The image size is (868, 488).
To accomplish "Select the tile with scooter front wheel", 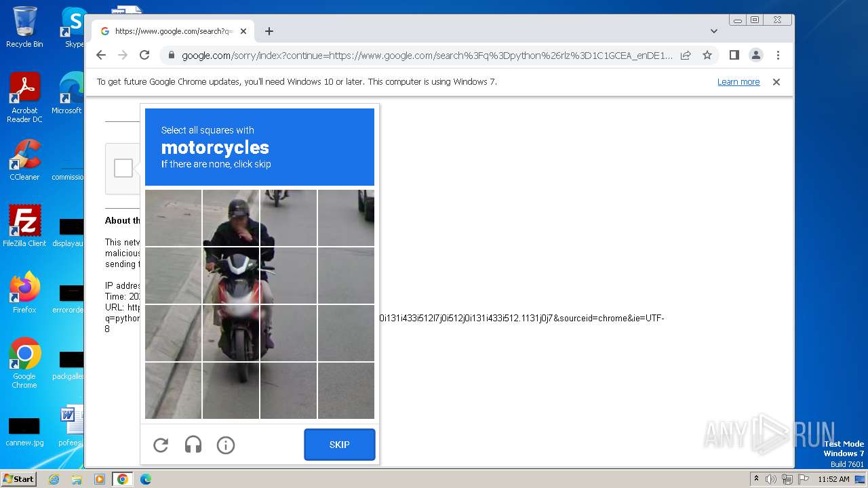I will [231, 333].
